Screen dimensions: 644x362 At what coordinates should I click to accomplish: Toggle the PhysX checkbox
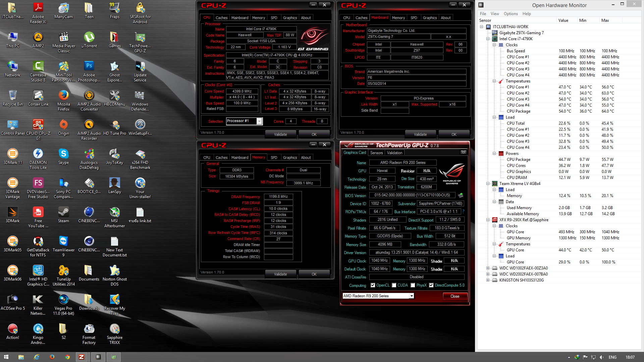point(413,285)
